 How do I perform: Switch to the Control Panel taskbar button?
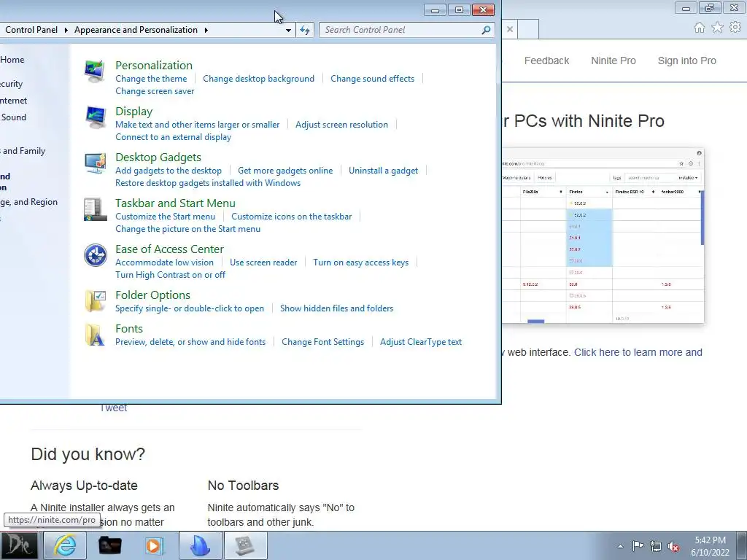point(245,545)
